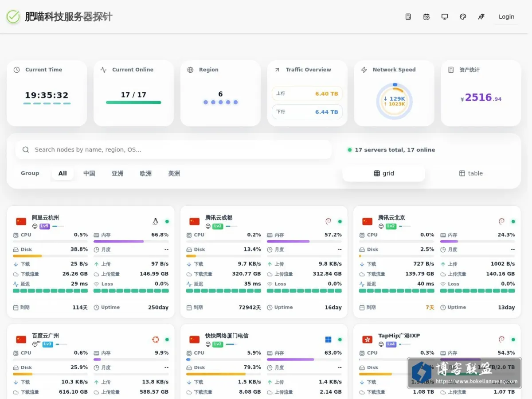
Task: Filter nodes by 美洲 group
Action: (174, 173)
